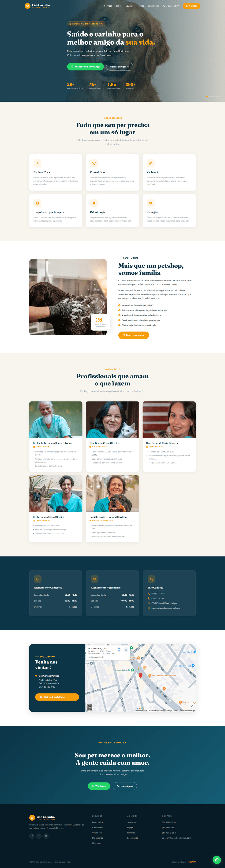Select the last hero carousel dot
The image size is (225, 868).
[218, 96]
